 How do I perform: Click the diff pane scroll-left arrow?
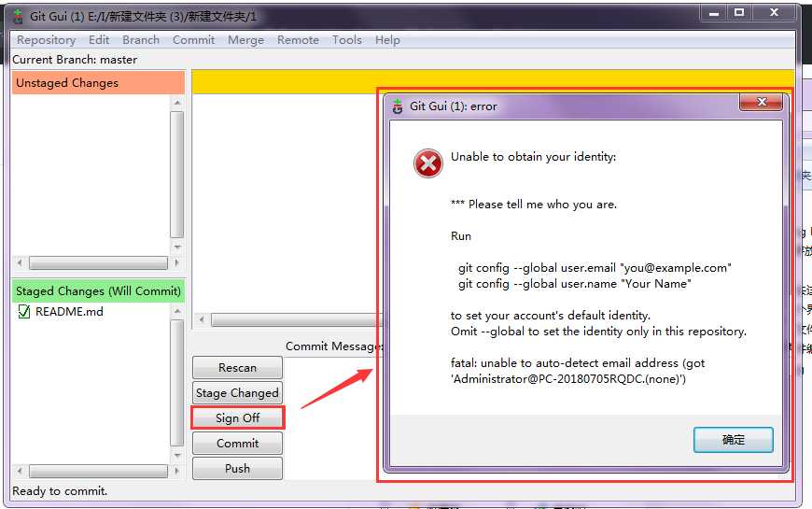click(202, 319)
